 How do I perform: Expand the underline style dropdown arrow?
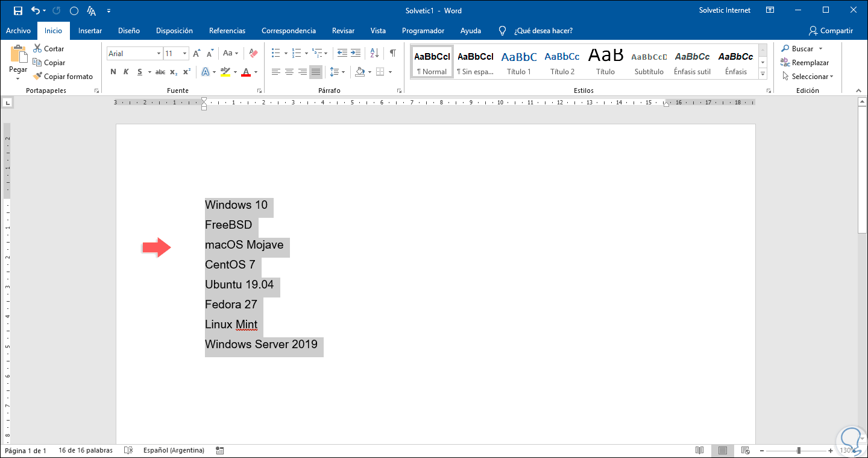click(149, 72)
